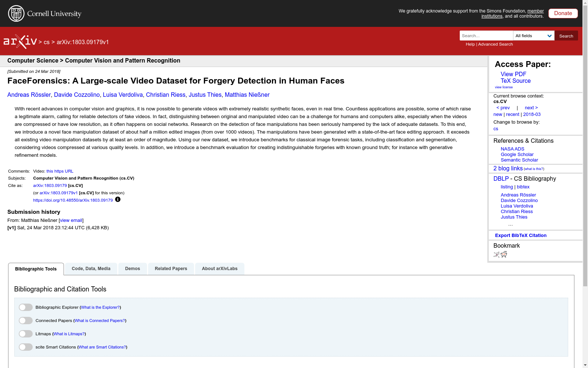588x368 pixels.
Task: Open author Luisa Verdoliva in byline
Action: [x=123, y=95]
